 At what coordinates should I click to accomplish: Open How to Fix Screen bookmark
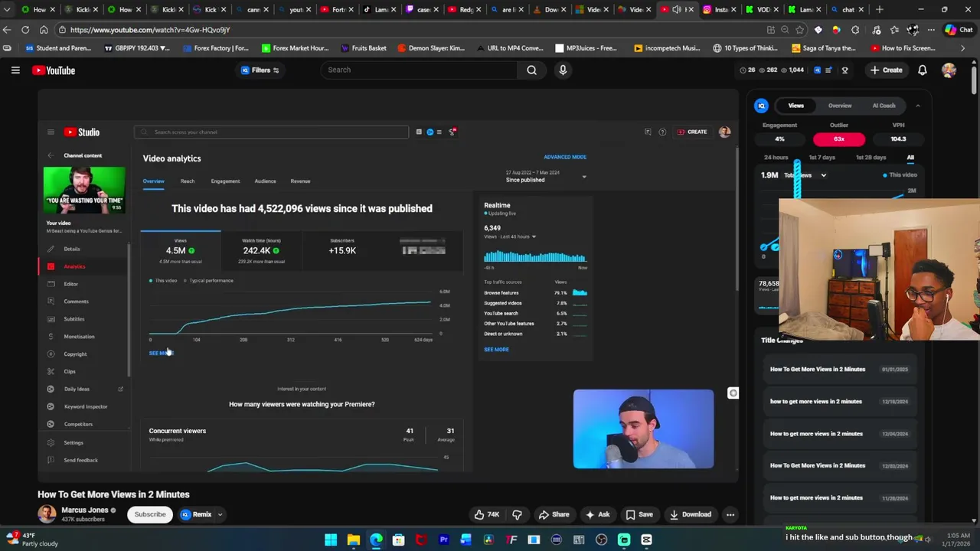pos(903,48)
